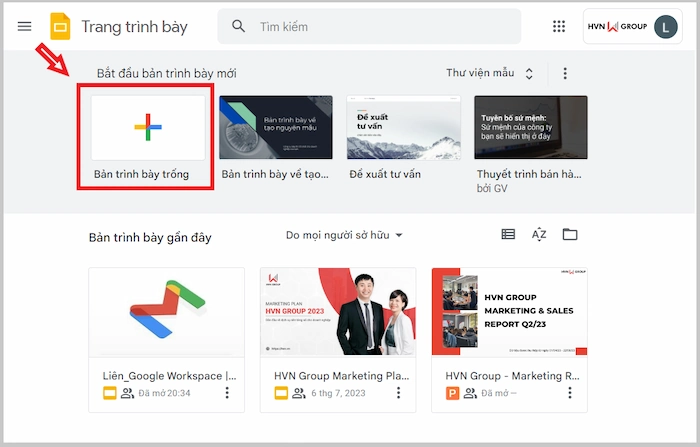Screen dimensions: 700x447
Task: Open the file picker folder icon
Action: pyautogui.click(x=570, y=234)
